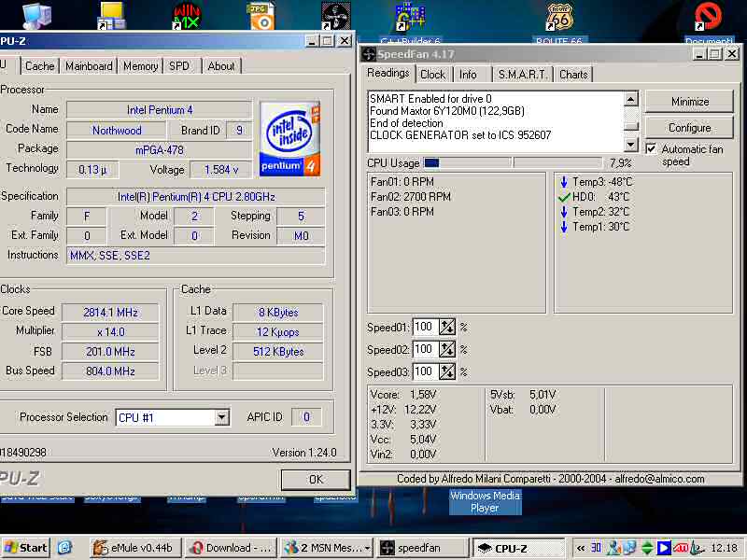Click the Speed02 spin arrows

pyautogui.click(x=447, y=349)
